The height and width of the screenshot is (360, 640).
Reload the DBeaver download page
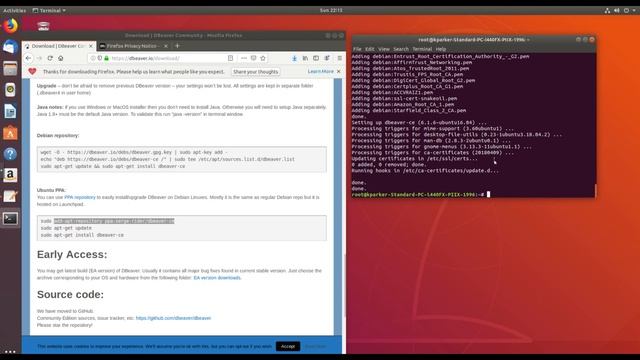point(50,58)
